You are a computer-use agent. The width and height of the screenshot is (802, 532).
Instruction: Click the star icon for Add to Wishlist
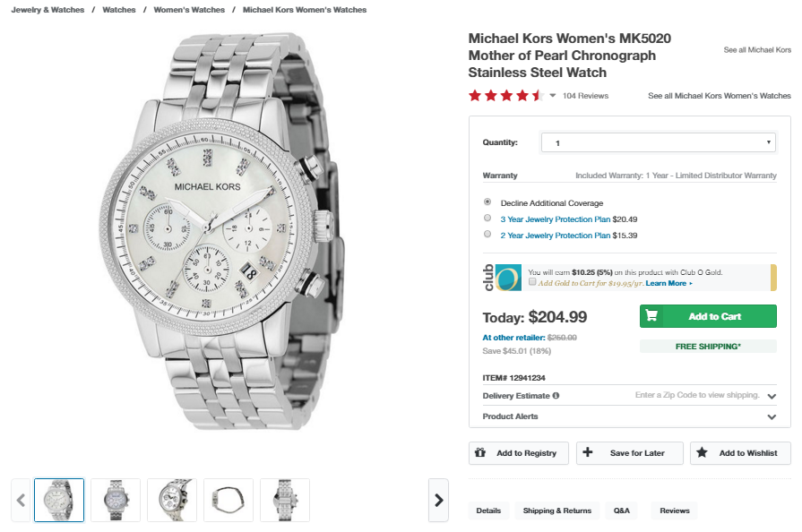coord(702,452)
